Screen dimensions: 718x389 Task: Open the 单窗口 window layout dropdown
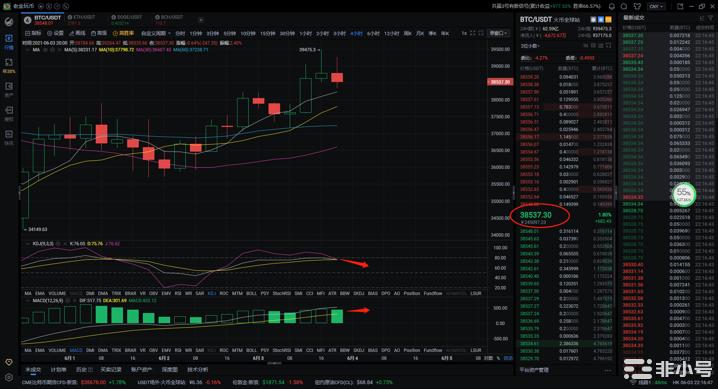pos(499,33)
